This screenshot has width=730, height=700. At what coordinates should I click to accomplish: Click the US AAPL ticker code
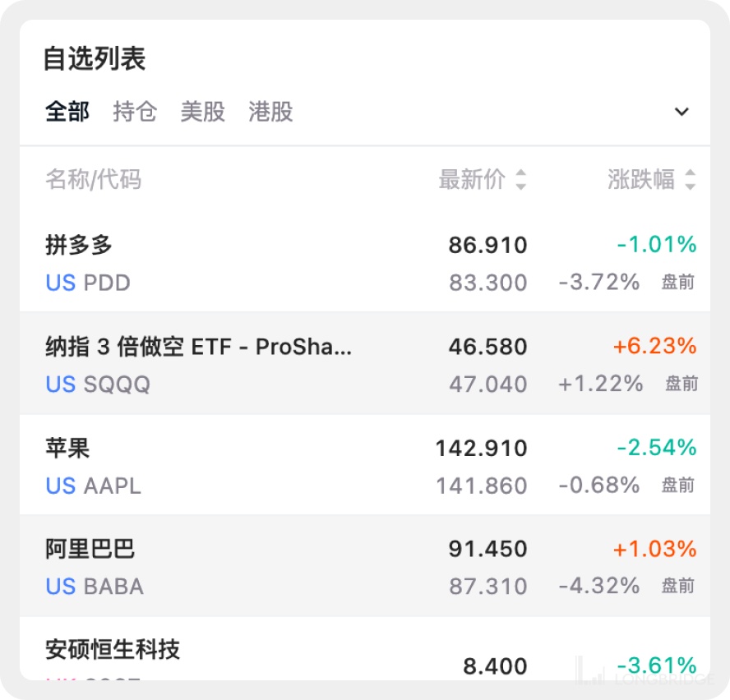tap(93, 486)
